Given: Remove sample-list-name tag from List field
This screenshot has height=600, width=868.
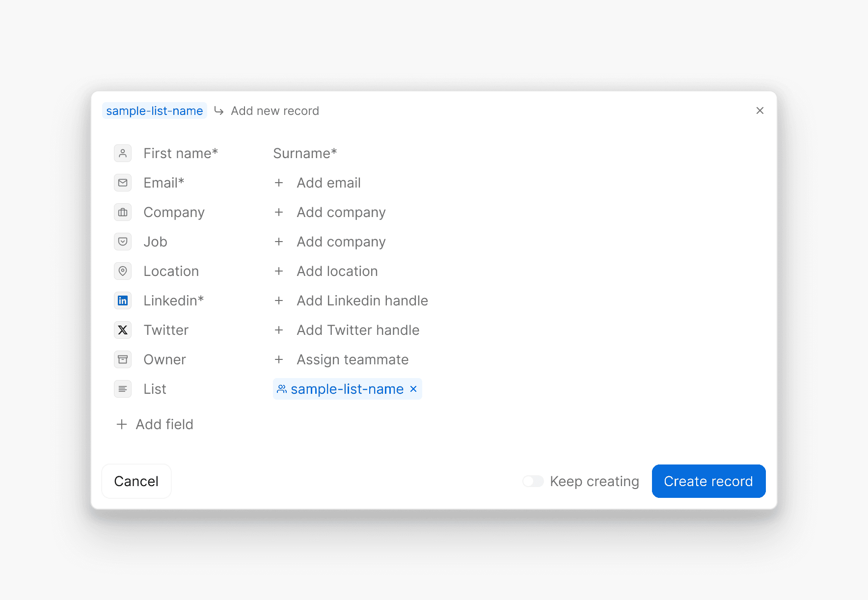Looking at the screenshot, I should [413, 389].
